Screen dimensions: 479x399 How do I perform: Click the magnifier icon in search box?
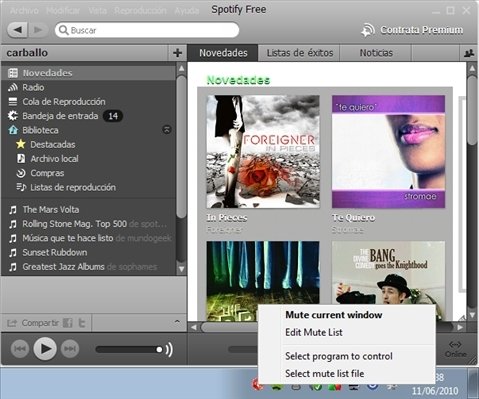point(63,30)
